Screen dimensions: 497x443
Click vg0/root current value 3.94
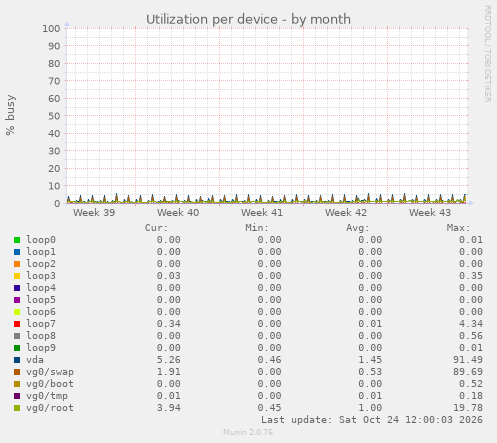tap(169, 408)
